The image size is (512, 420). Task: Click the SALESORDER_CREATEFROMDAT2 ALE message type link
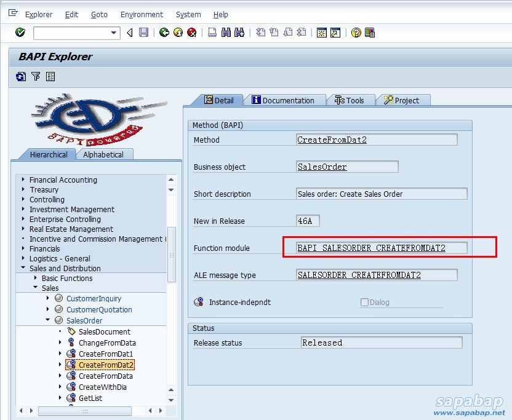coord(359,275)
